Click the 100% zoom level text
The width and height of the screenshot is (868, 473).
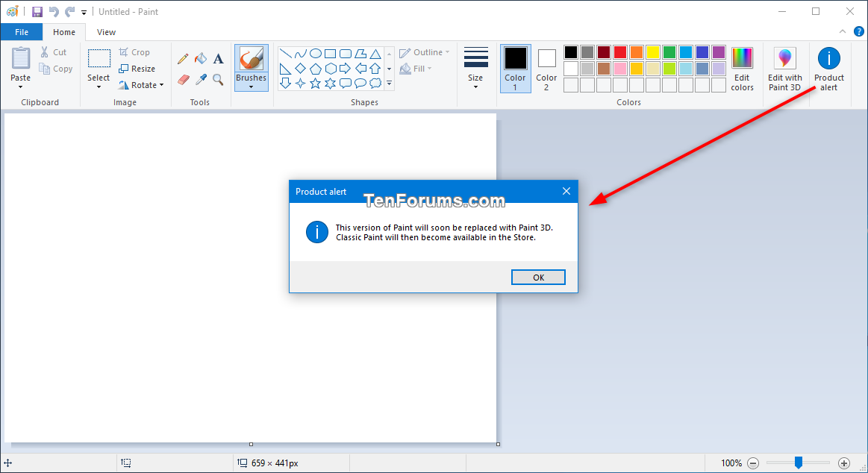pos(731,463)
